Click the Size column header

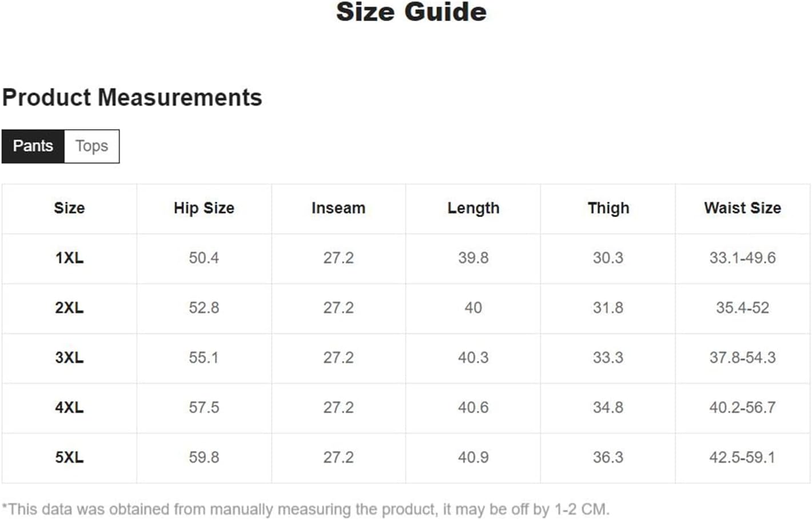click(x=69, y=208)
